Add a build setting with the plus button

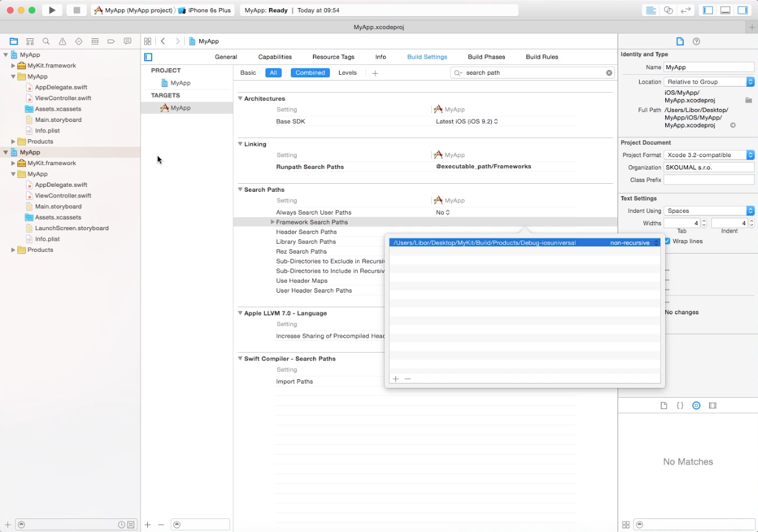click(375, 73)
